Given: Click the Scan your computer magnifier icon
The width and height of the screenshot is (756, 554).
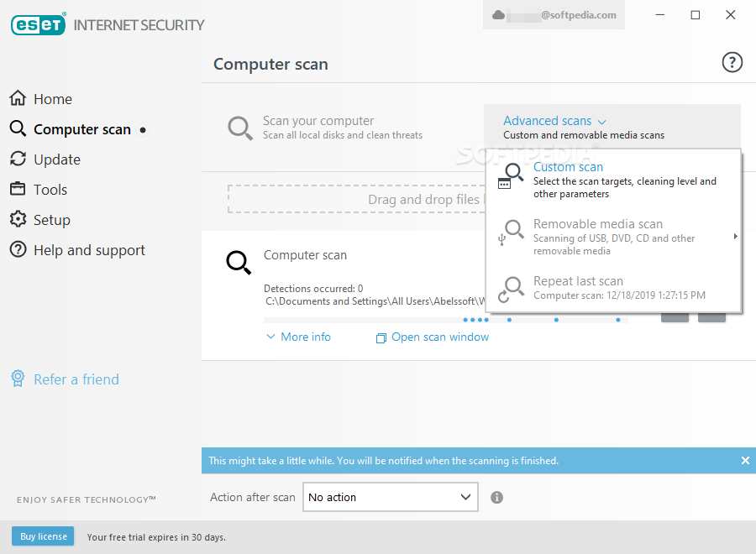Looking at the screenshot, I should click(x=239, y=128).
